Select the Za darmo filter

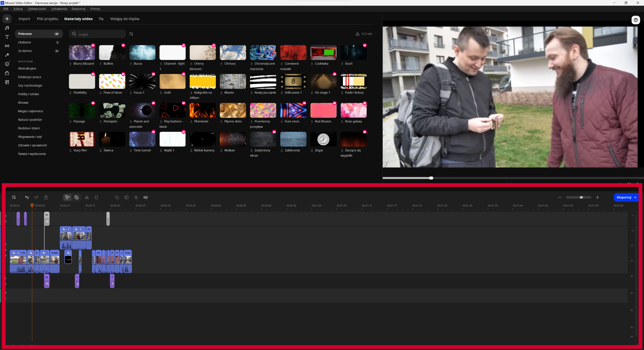25,51
